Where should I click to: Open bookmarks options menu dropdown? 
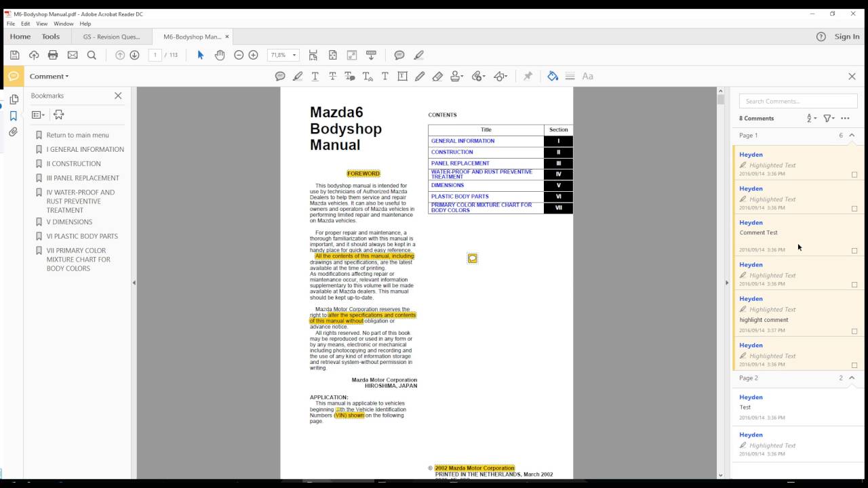38,115
